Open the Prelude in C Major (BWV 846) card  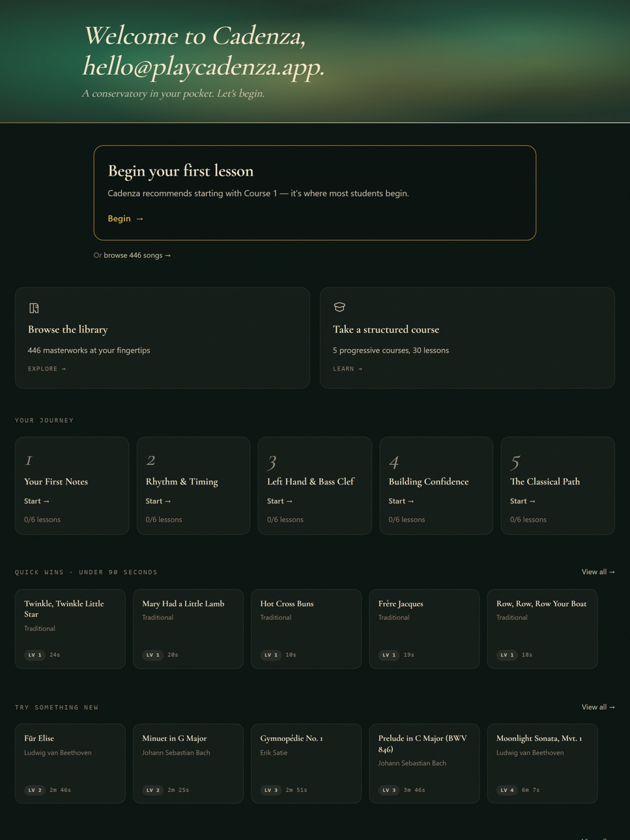(x=424, y=764)
